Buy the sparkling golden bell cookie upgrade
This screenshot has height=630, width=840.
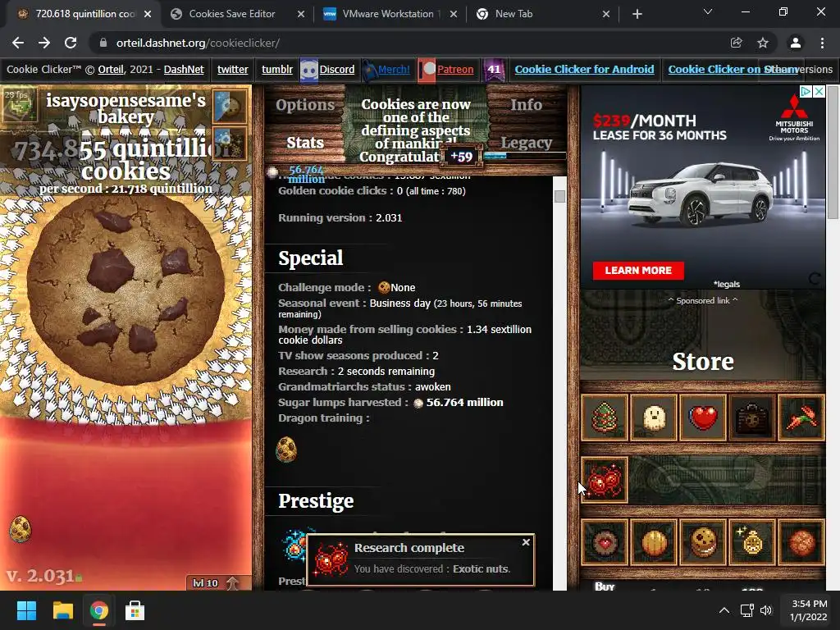tap(752, 542)
